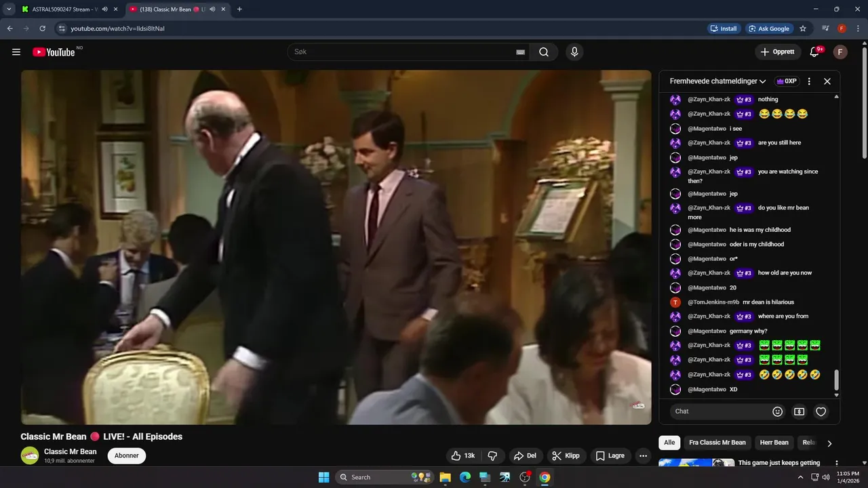The width and height of the screenshot is (868, 488).
Task: Click the Søk search input field
Action: tap(403, 52)
